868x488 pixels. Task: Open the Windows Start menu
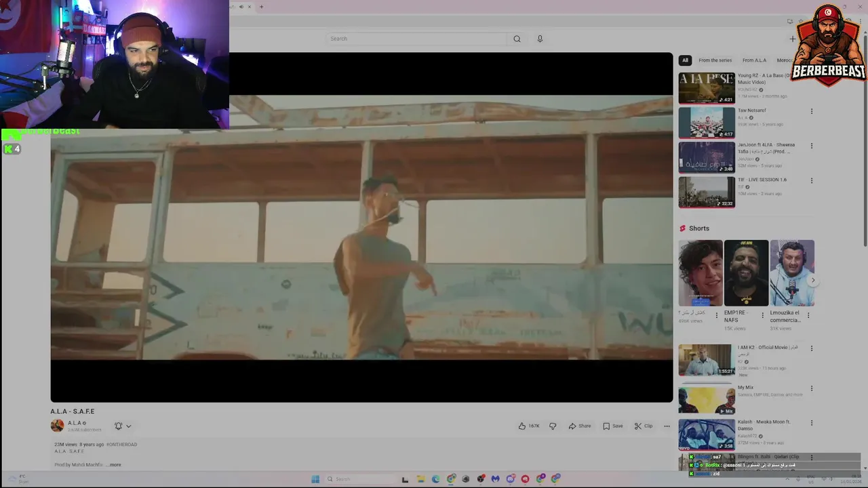tap(315, 479)
